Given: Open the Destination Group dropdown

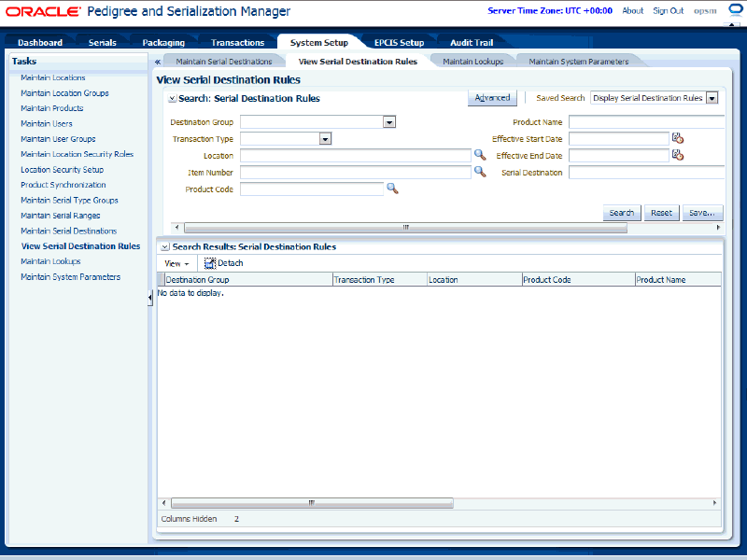Looking at the screenshot, I should coord(389,122).
